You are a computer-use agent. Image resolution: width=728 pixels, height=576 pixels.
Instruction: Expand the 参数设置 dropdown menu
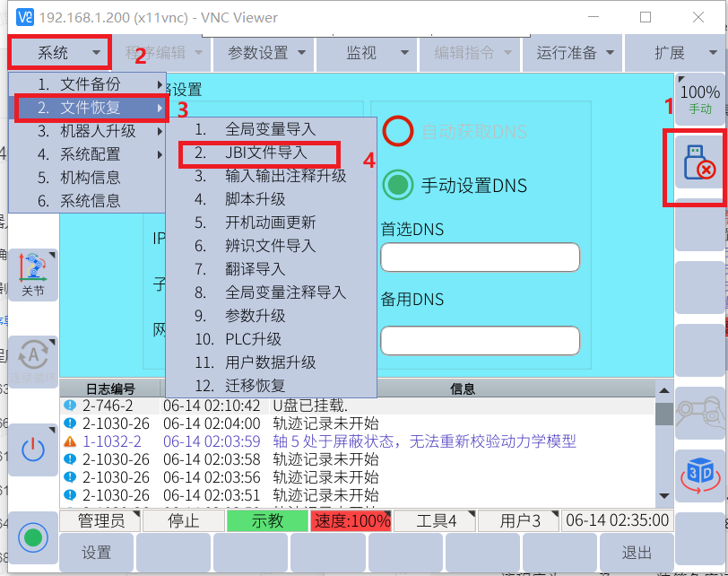(266, 53)
